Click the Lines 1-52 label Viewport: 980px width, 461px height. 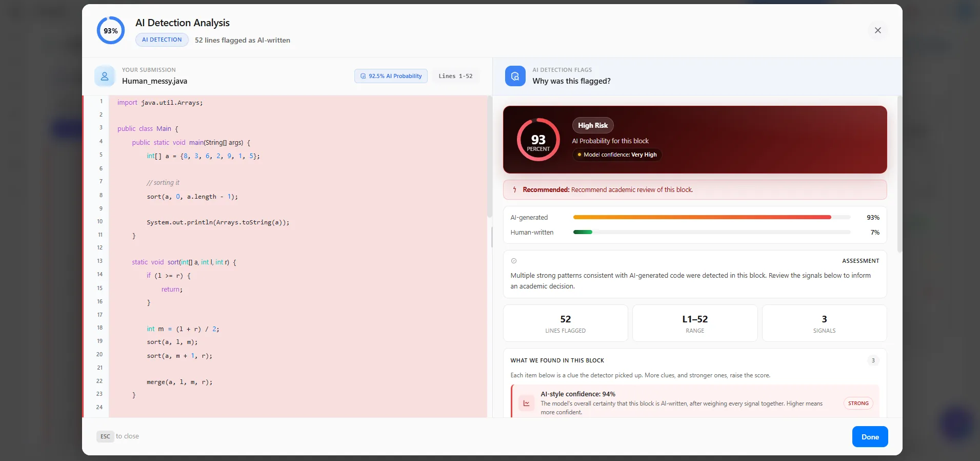coord(455,76)
